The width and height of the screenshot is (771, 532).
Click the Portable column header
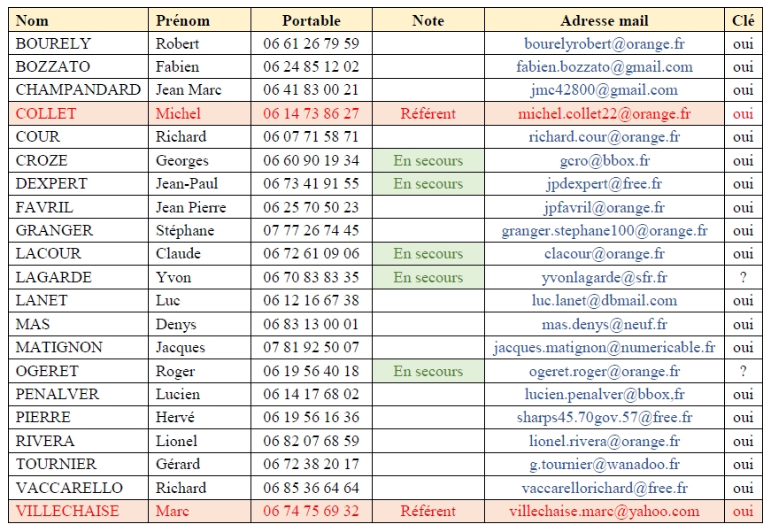coord(312,20)
